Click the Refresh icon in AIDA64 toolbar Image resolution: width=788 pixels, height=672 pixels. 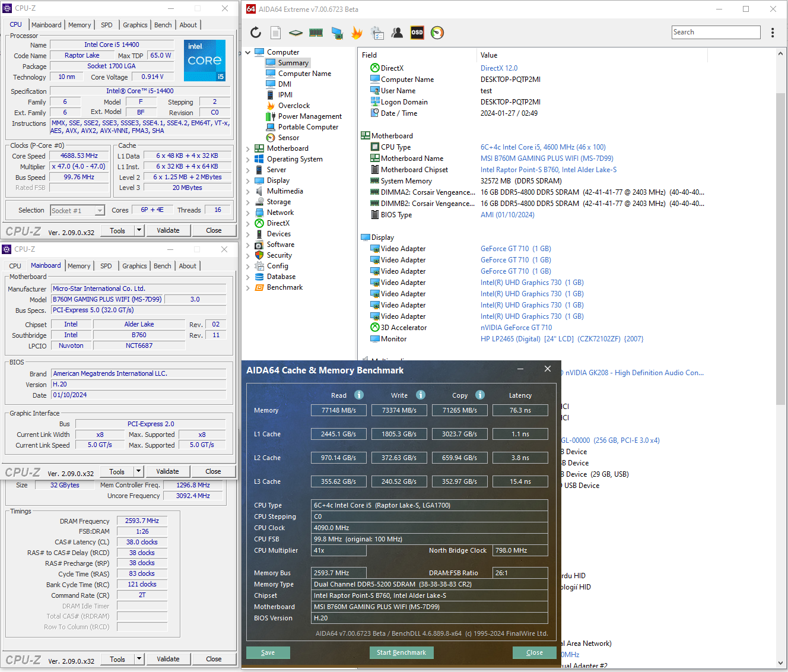click(256, 33)
